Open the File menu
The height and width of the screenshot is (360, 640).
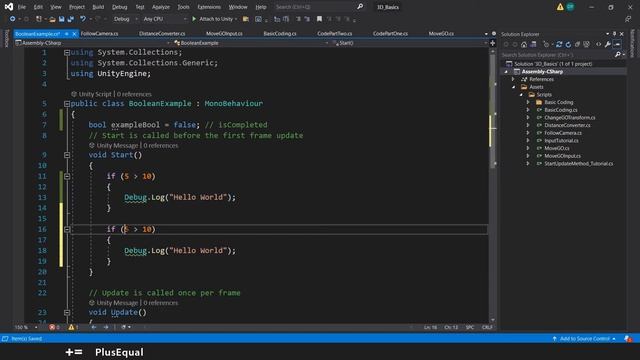(22, 7)
